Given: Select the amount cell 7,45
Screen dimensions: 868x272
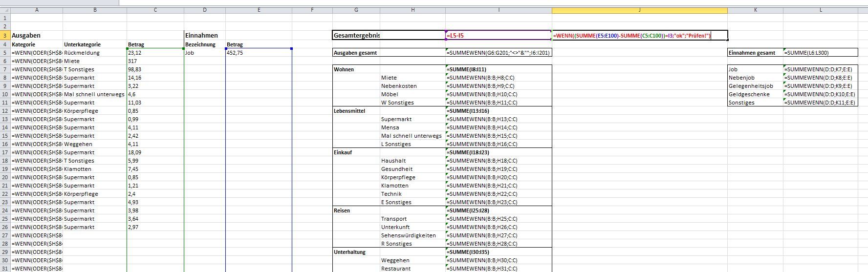Looking at the screenshot, I should [x=155, y=169].
